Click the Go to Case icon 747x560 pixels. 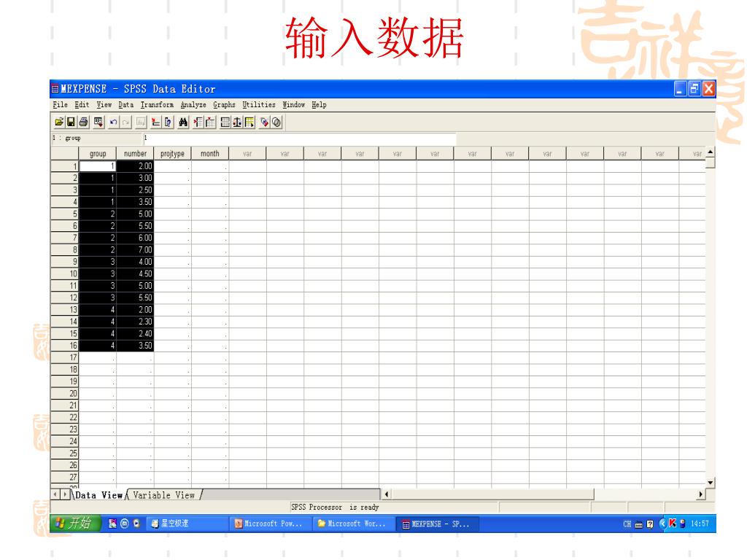tap(156, 122)
